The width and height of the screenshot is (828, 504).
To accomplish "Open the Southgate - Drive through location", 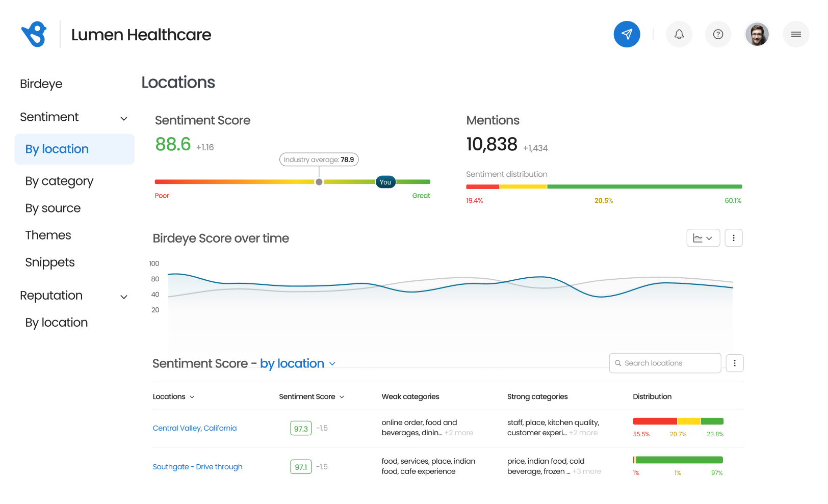I will coord(197,467).
